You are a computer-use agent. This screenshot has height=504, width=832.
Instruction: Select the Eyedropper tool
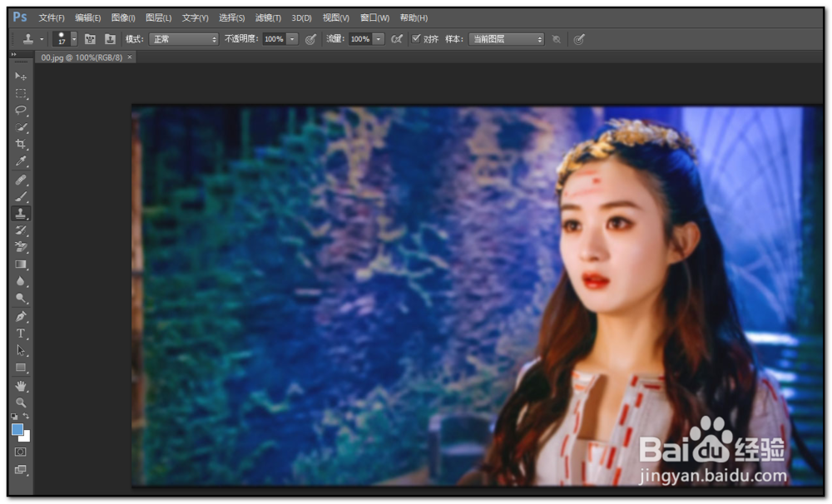[21, 161]
